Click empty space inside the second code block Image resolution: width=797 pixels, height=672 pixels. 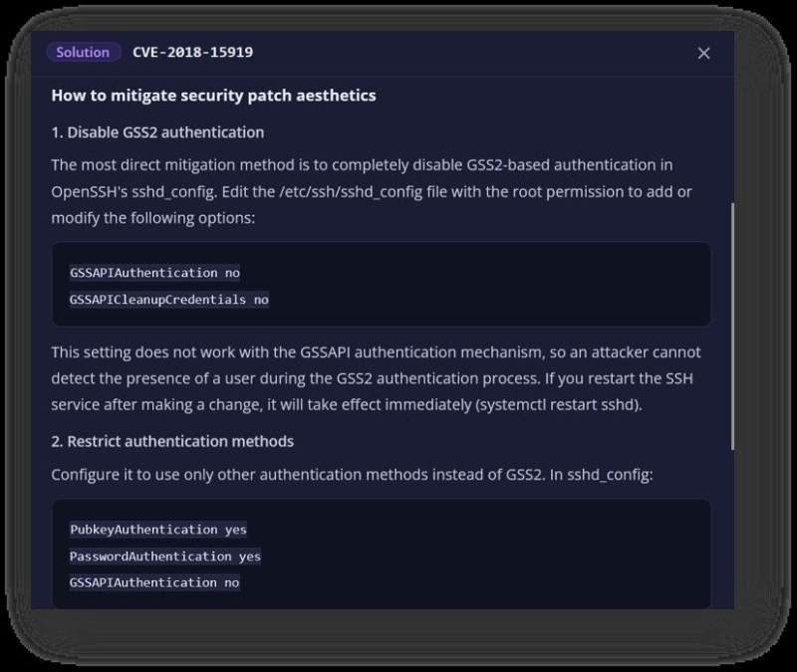pos(483,556)
